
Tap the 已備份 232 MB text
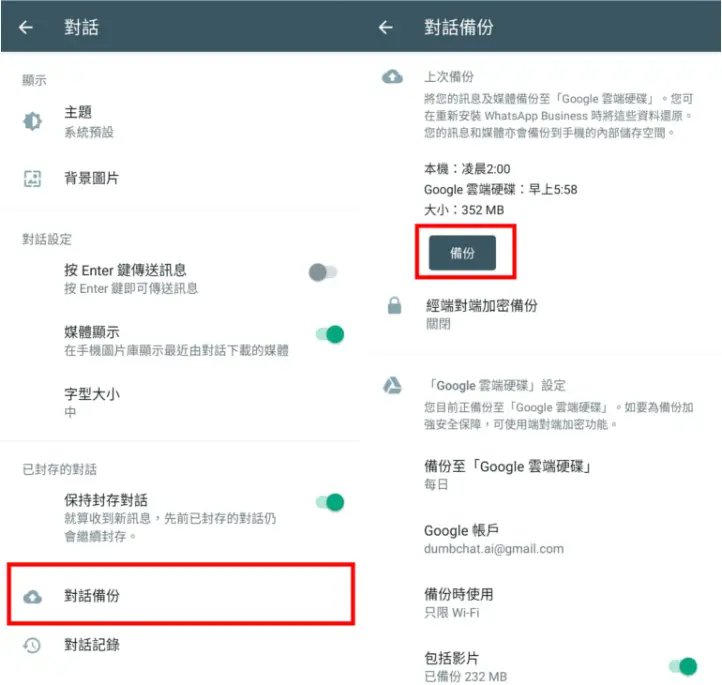point(466,676)
